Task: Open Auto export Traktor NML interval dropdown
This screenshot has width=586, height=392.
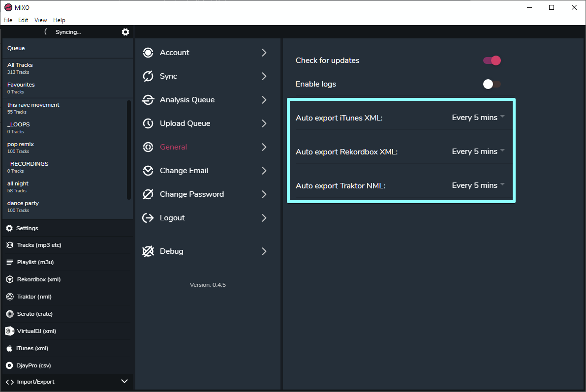Action: click(478, 186)
